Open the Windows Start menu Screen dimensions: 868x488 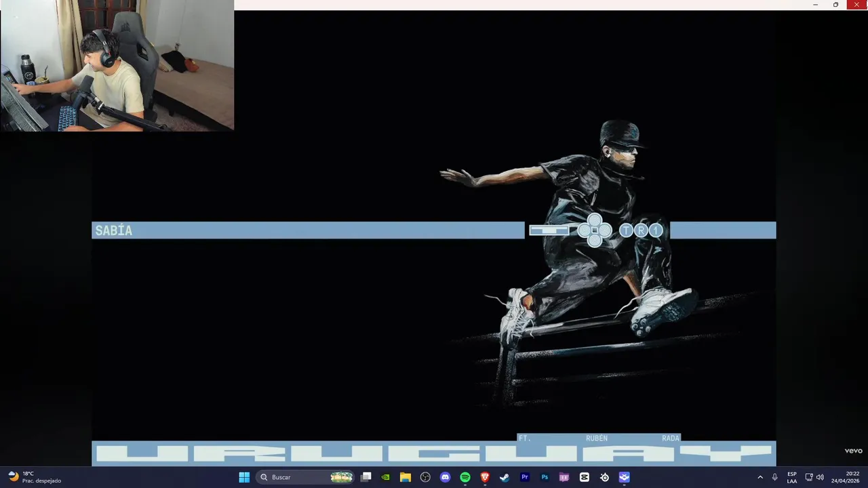tap(244, 477)
